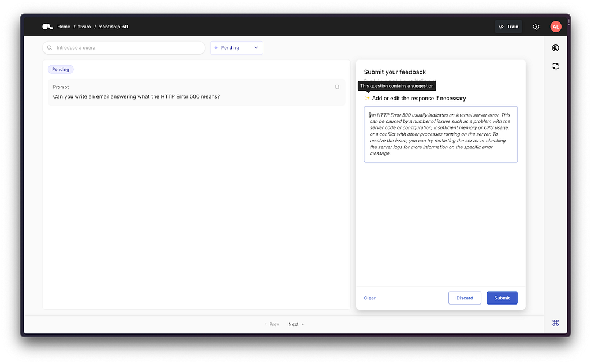
Task: Click the search magnifier icon
Action: (x=50, y=48)
